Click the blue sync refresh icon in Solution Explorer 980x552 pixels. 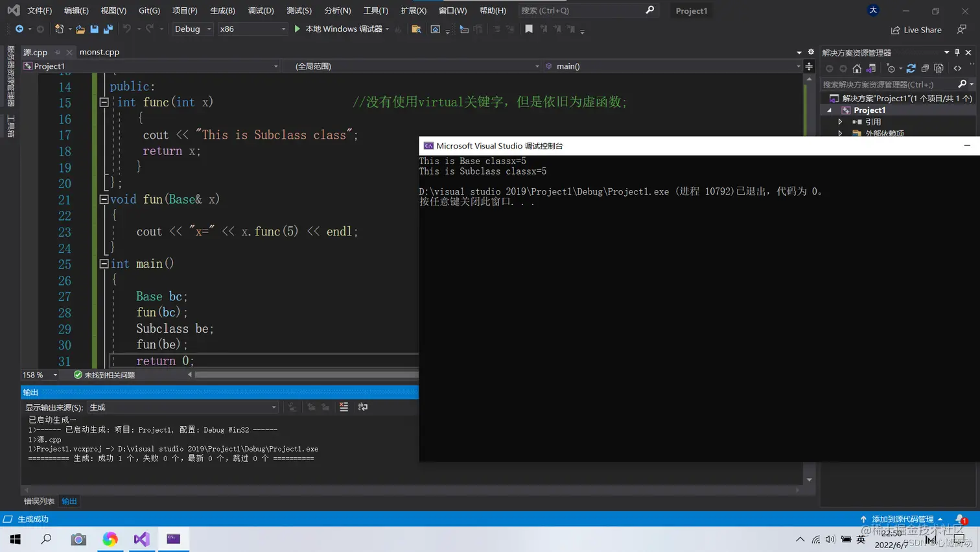tap(911, 69)
